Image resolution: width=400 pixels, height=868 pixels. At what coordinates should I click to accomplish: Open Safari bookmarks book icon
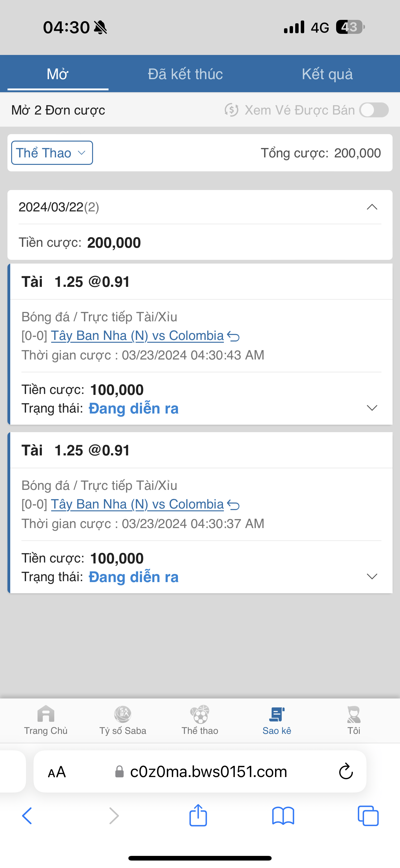283,816
